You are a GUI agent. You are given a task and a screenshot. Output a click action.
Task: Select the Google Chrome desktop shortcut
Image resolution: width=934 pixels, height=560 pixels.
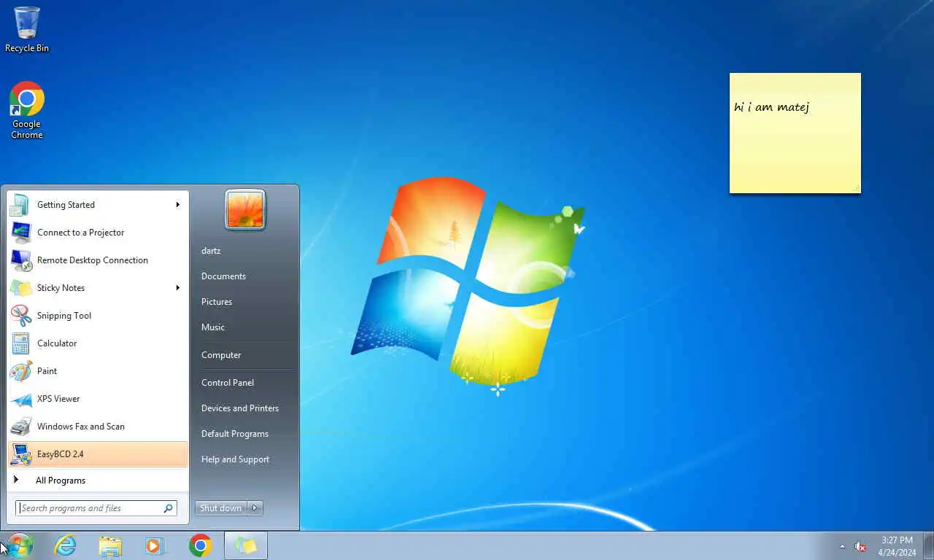point(27,110)
